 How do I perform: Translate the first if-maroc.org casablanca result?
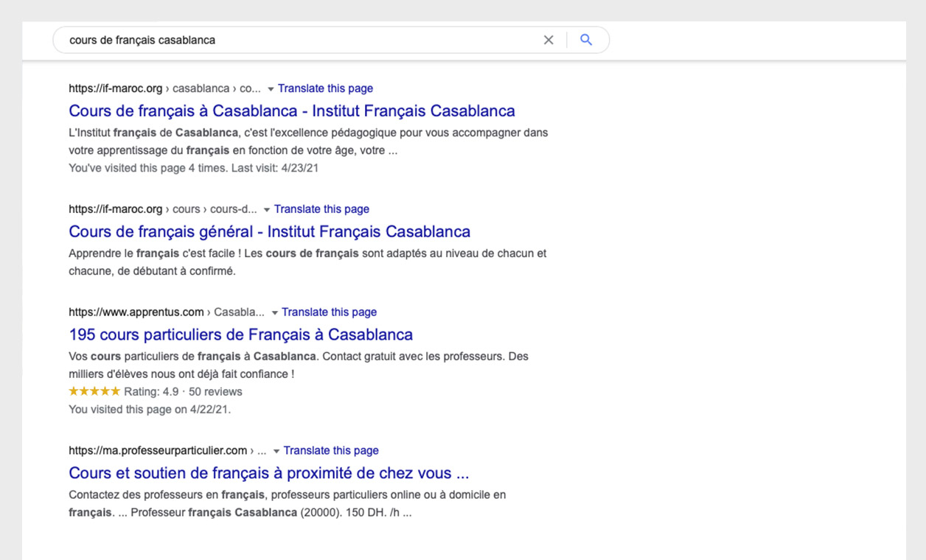pyautogui.click(x=325, y=88)
